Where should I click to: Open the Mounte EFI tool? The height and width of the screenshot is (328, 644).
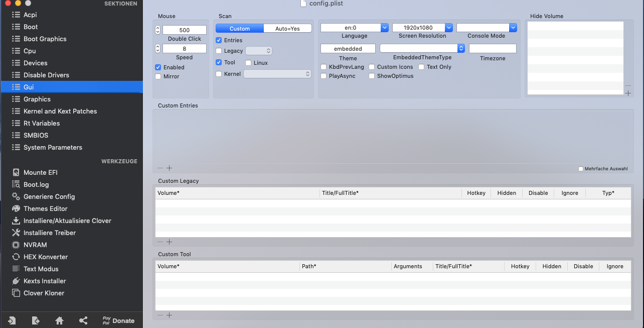coord(40,172)
